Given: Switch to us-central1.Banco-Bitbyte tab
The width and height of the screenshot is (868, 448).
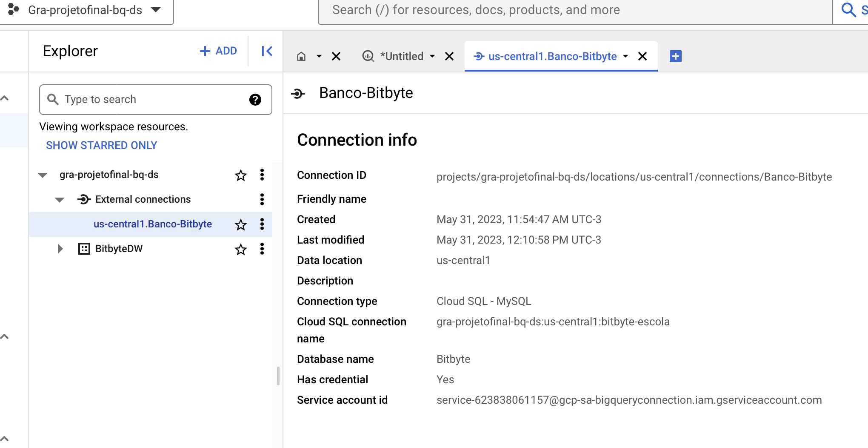Looking at the screenshot, I should 545,56.
